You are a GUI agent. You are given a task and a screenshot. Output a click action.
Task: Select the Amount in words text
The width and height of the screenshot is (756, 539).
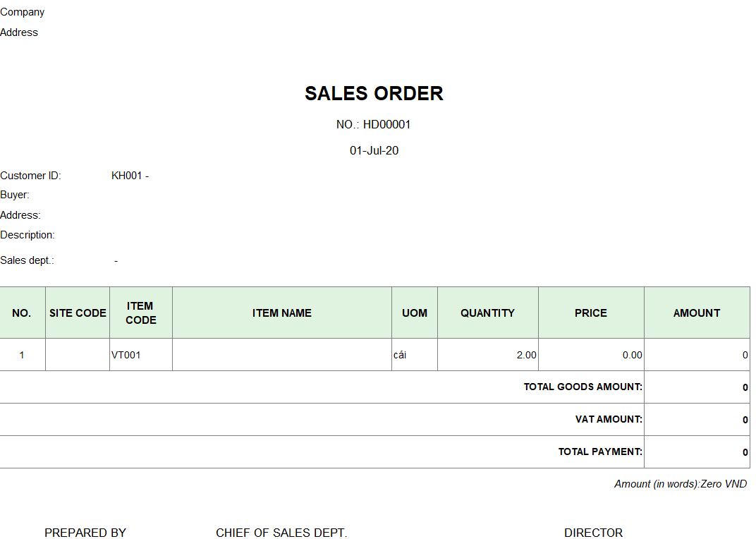point(681,484)
